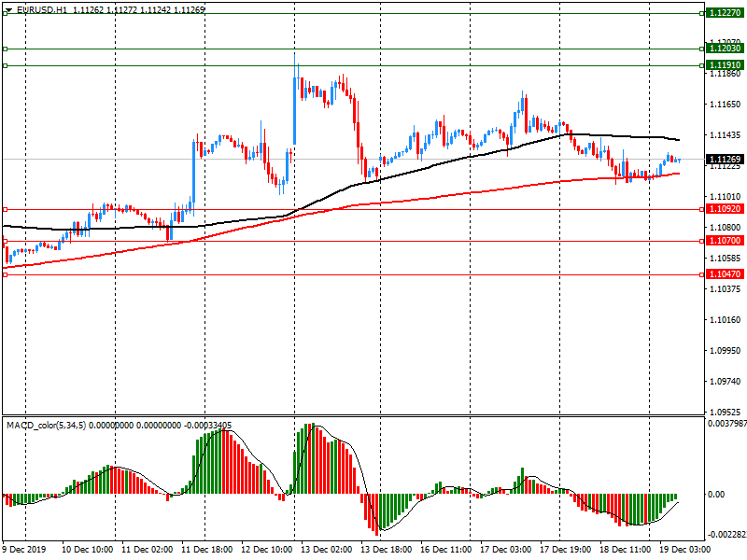
Task: Select the 1.10700 red price label
Action: (x=726, y=241)
